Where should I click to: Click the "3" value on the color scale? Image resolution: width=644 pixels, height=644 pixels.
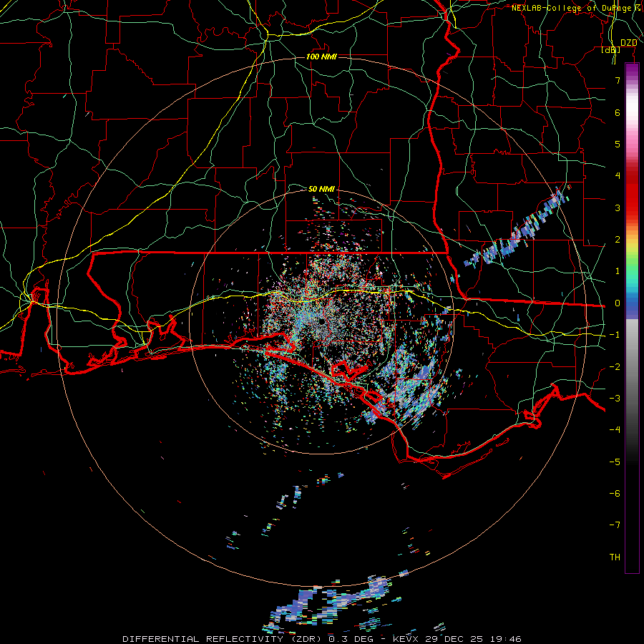click(x=618, y=208)
